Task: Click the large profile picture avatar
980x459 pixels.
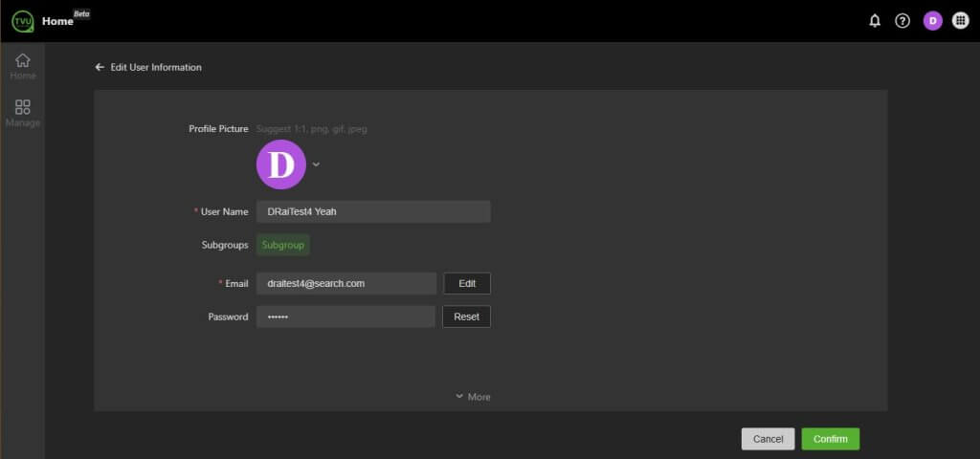Action: pyautogui.click(x=280, y=164)
